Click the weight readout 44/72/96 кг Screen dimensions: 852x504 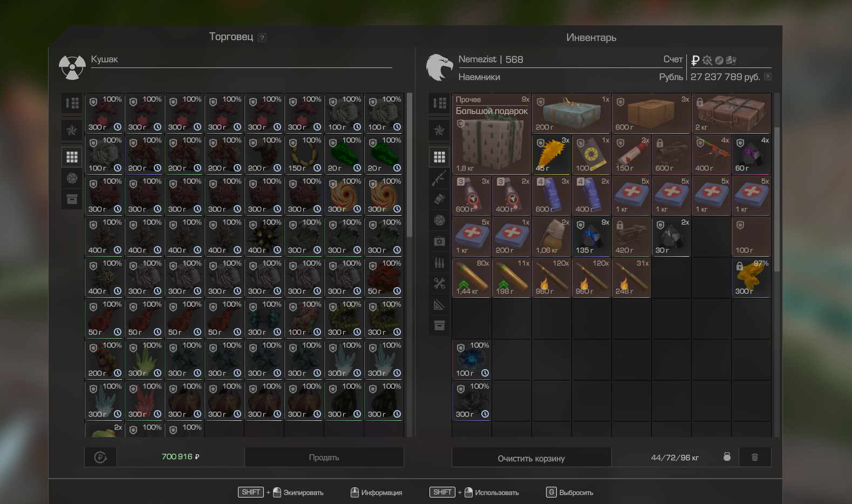(x=674, y=458)
